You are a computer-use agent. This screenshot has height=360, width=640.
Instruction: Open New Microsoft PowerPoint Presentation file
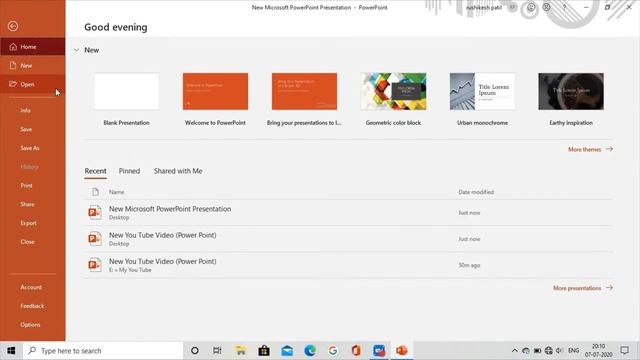coord(348,213)
